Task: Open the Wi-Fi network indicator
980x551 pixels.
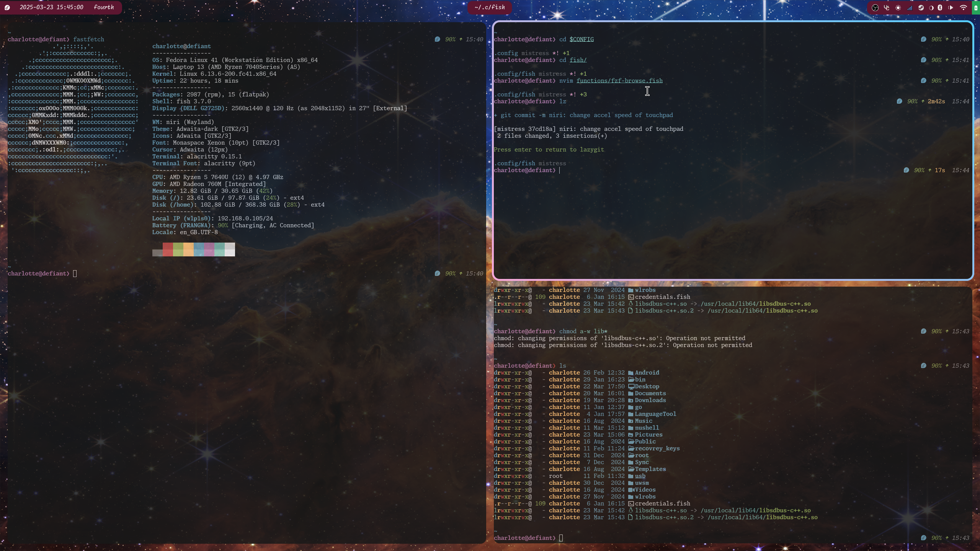Action: [963, 8]
